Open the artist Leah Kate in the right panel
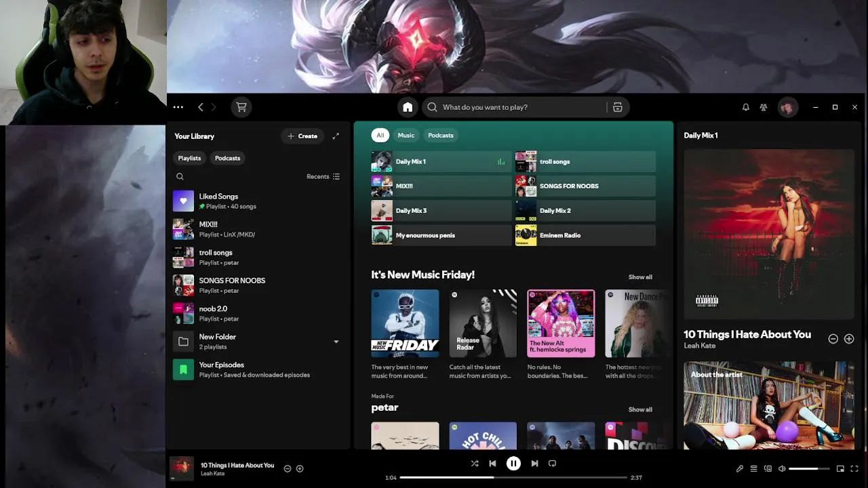This screenshot has width=868, height=488. (699, 346)
